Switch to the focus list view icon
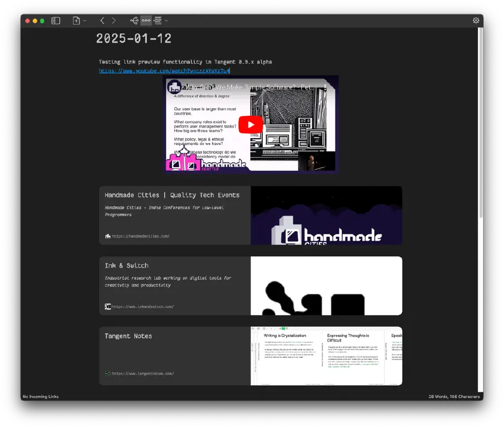The width and height of the screenshot is (504, 428). click(158, 21)
